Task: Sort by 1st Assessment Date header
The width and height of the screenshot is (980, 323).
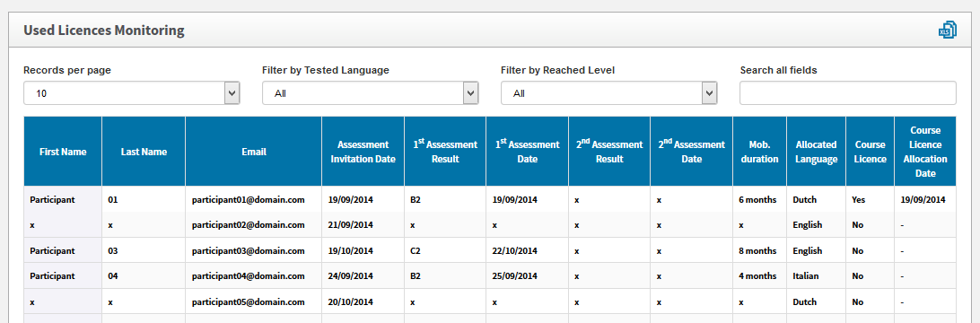Action: 528,152
